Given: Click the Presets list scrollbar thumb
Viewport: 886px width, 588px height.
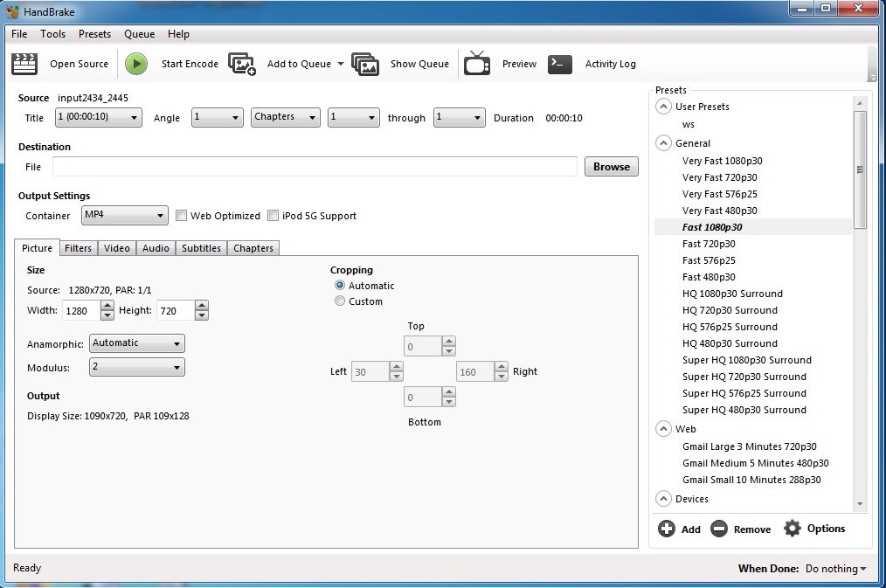Looking at the screenshot, I should tap(860, 169).
